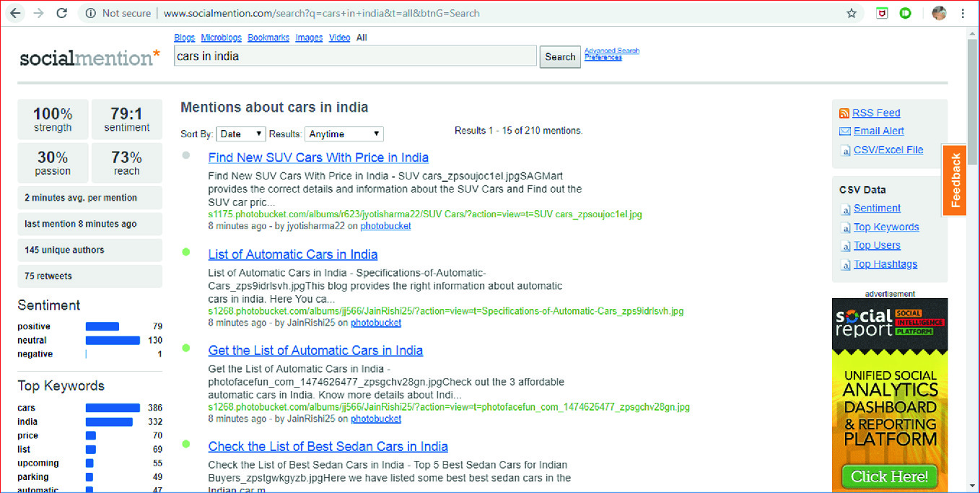Screen dimensions: 980x493
Task: Click the 75 retweets stat
Action: pos(90,276)
